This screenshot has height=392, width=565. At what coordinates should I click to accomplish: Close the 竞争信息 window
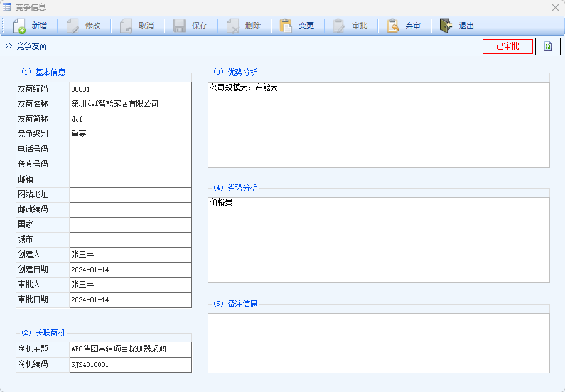[556, 8]
